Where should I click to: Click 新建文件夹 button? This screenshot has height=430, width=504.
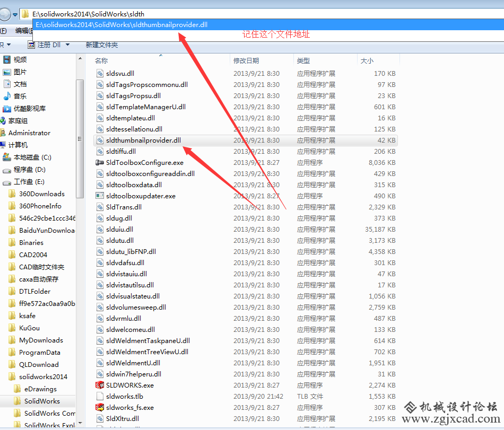[102, 45]
